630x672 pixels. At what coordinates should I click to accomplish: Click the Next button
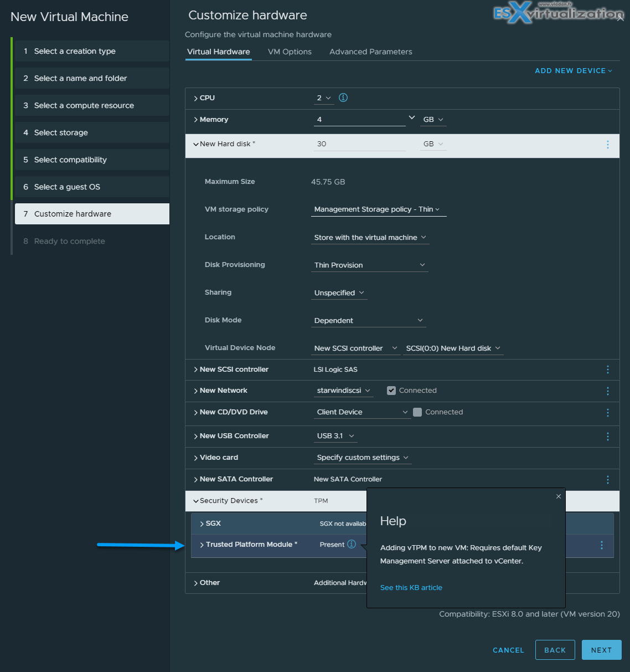tap(602, 650)
